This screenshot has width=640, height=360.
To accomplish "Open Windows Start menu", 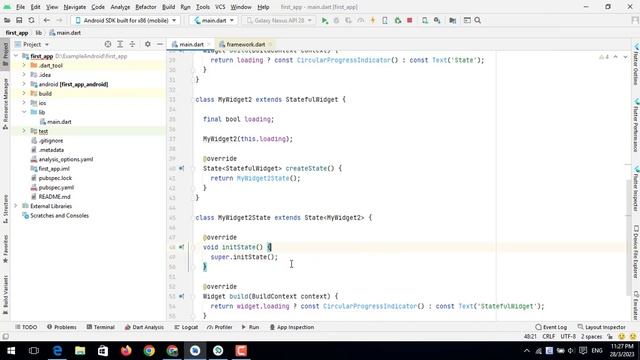I will pos(11,351).
